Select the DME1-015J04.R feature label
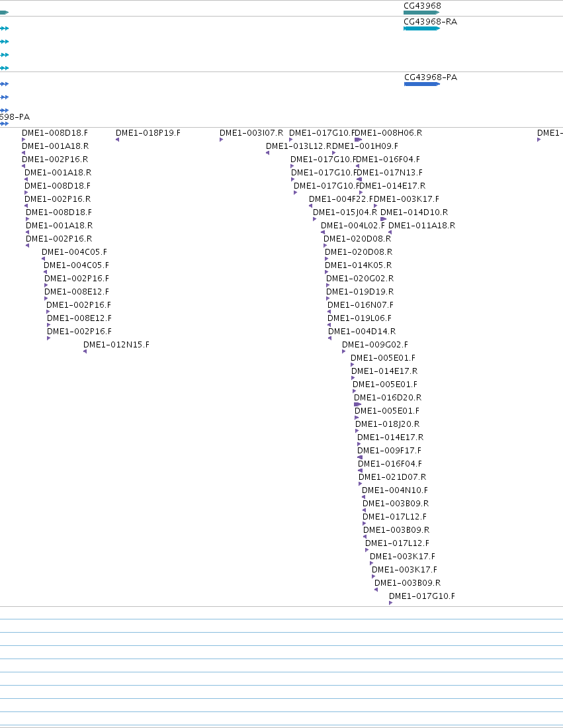 pyautogui.click(x=345, y=212)
